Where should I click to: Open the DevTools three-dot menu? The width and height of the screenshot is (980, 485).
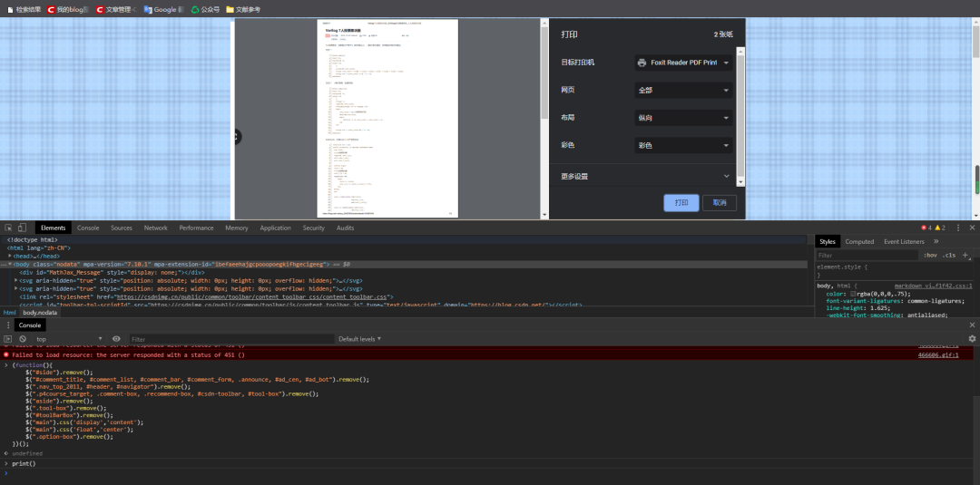click(x=958, y=228)
